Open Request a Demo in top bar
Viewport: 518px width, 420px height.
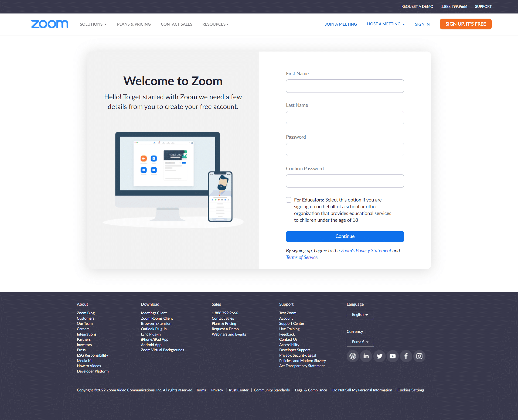point(417,6)
